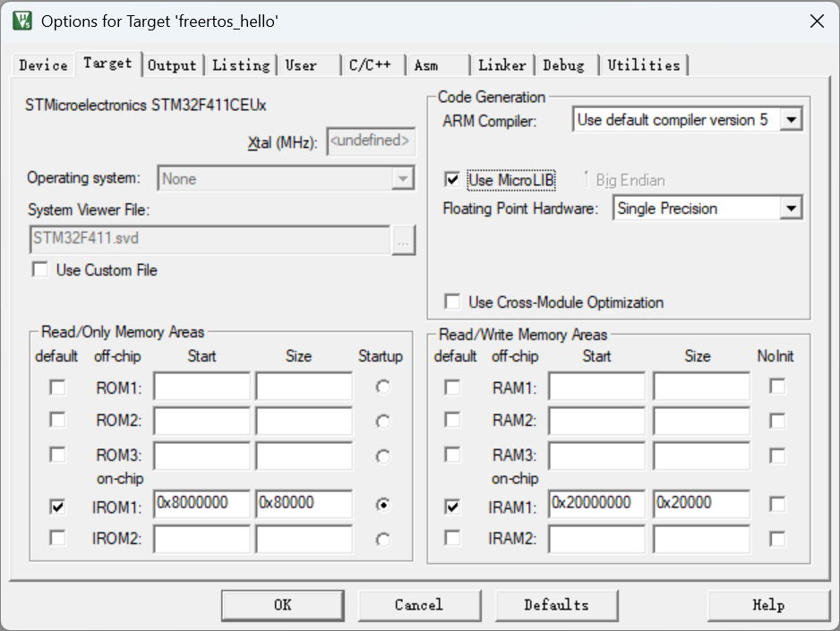Image resolution: width=840 pixels, height=631 pixels.
Task: Click the IROM1 Size field 0x80000
Action: 304,504
